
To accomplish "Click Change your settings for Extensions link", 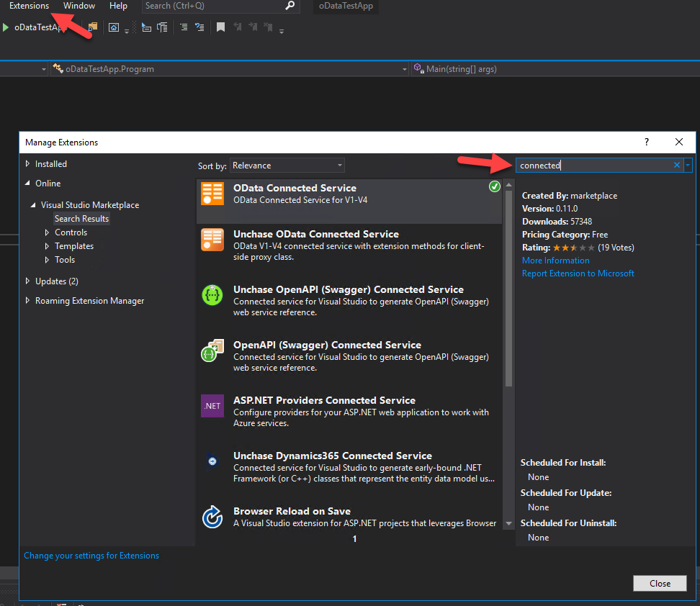I will (91, 556).
